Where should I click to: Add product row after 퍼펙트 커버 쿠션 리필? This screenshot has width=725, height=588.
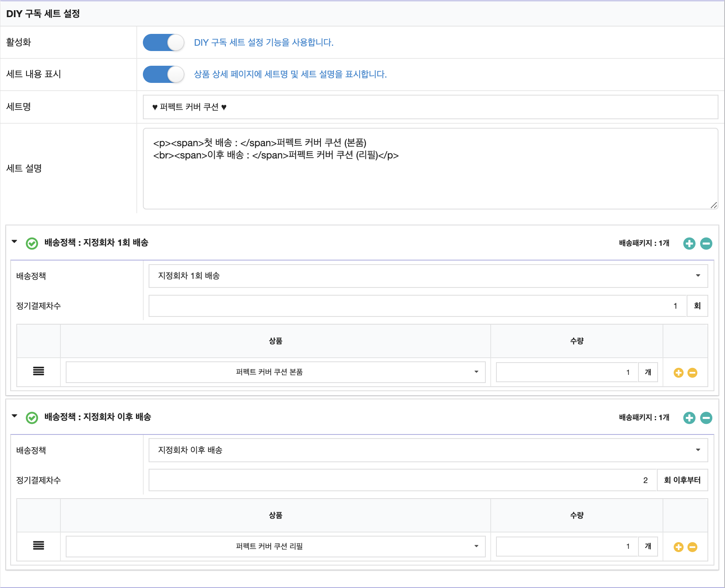(x=678, y=547)
